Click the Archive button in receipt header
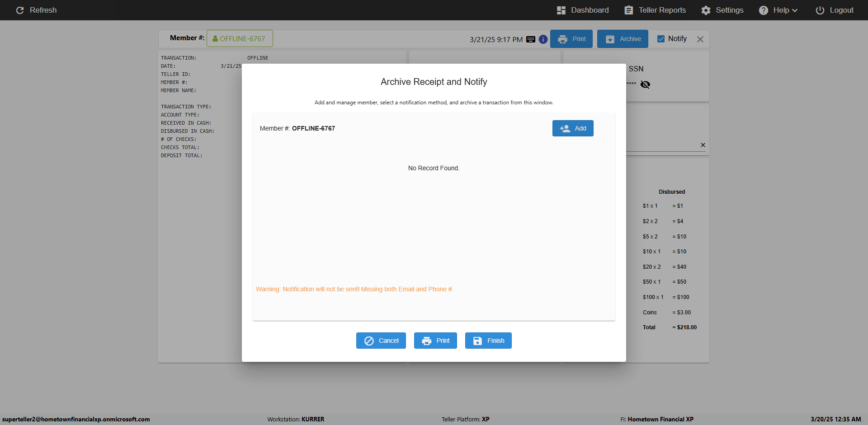This screenshot has height=425, width=868. (623, 39)
